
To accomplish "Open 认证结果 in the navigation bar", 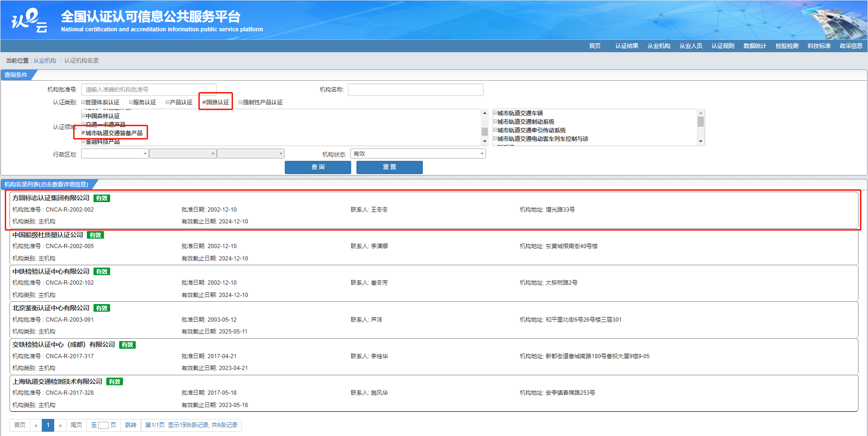I will pyautogui.click(x=626, y=46).
